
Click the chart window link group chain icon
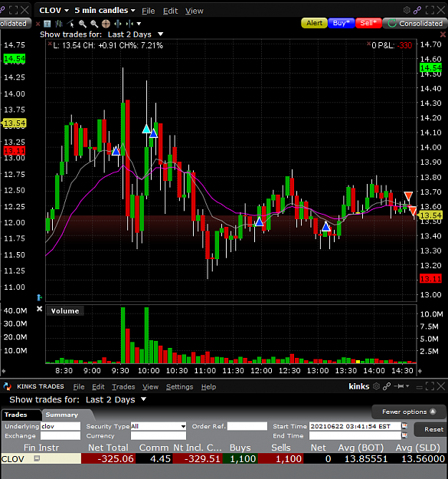tap(417, 11)
